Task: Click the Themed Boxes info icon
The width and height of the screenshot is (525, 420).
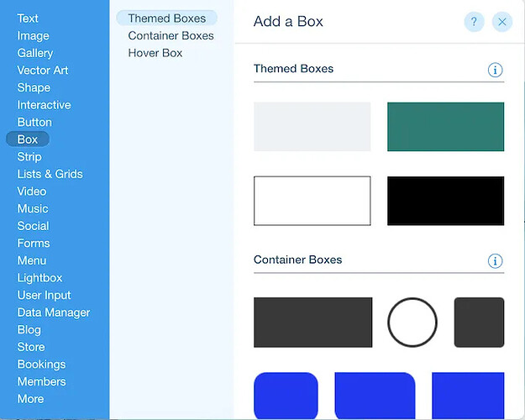Action: pos(495,70)
